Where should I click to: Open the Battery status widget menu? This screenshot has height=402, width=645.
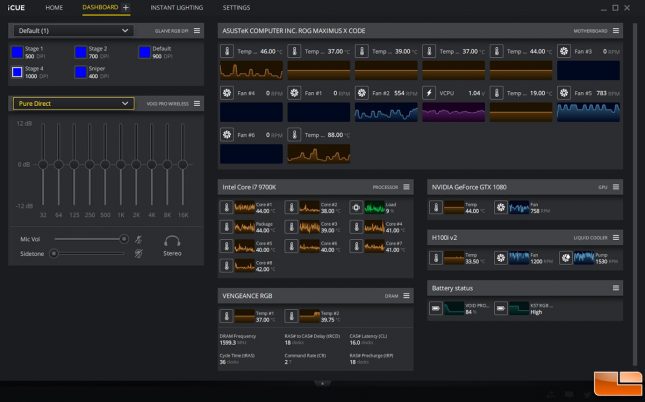tap(616, 288)
